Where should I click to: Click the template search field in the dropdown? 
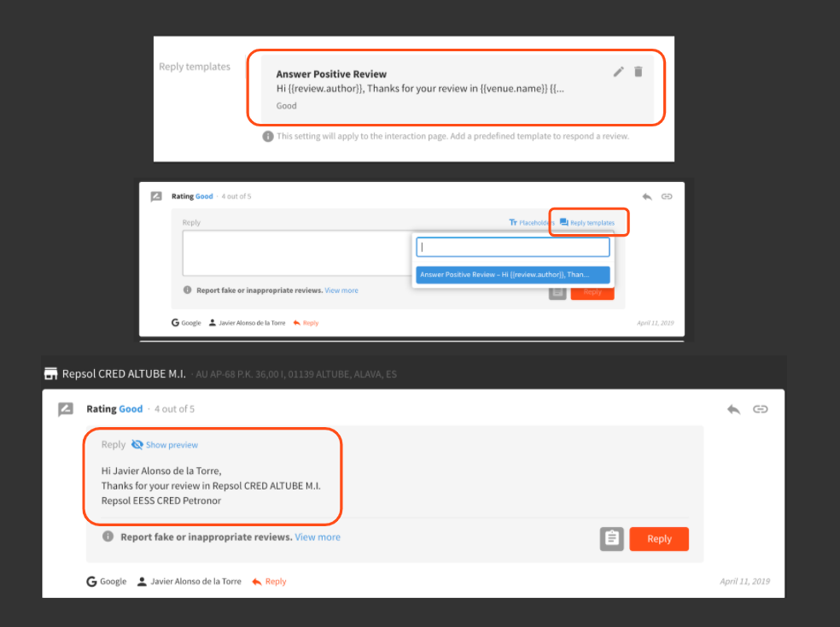(x=512, y=248)
